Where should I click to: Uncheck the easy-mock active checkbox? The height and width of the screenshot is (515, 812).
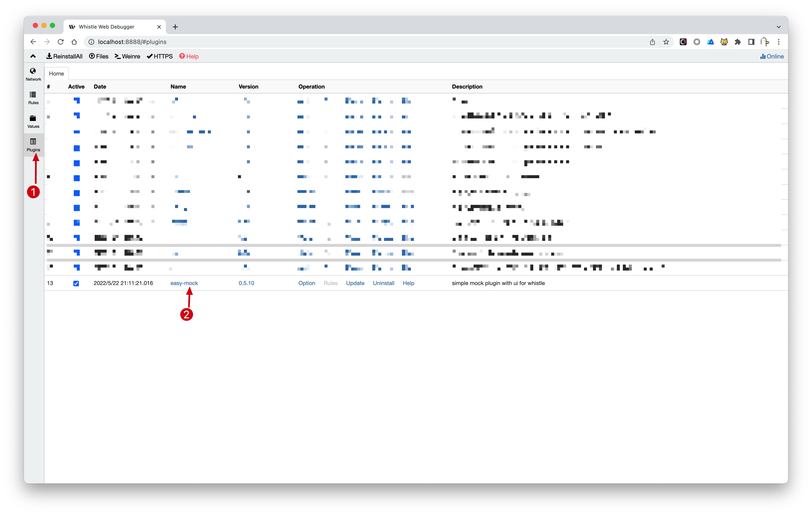pos(76,284)
